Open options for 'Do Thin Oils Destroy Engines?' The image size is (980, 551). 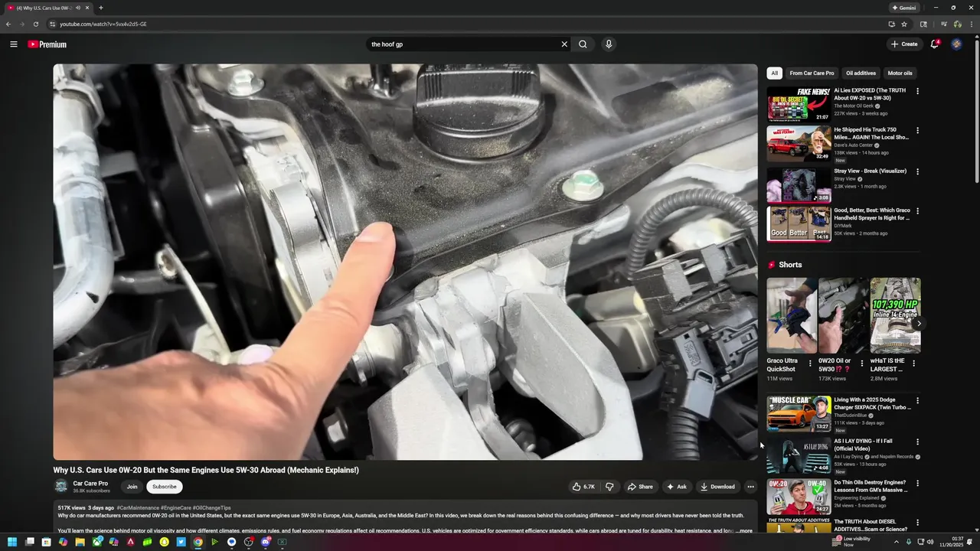tap(917, 484)
